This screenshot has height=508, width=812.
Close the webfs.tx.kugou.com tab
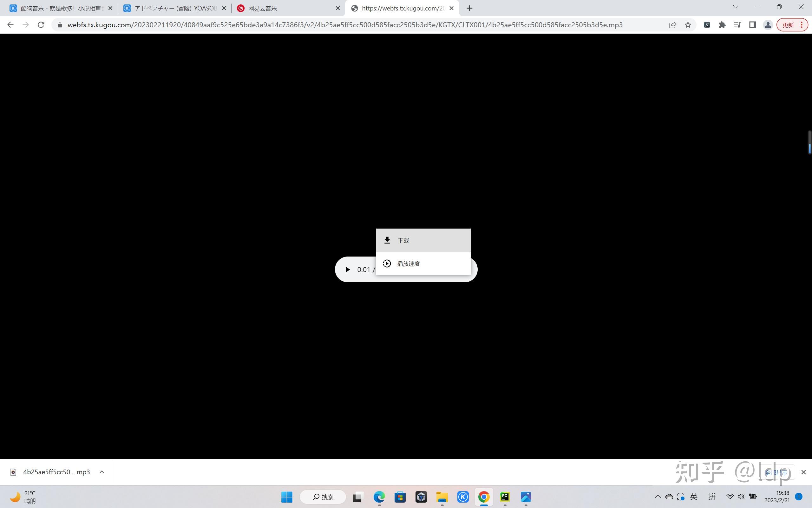(x=452, y=8)
